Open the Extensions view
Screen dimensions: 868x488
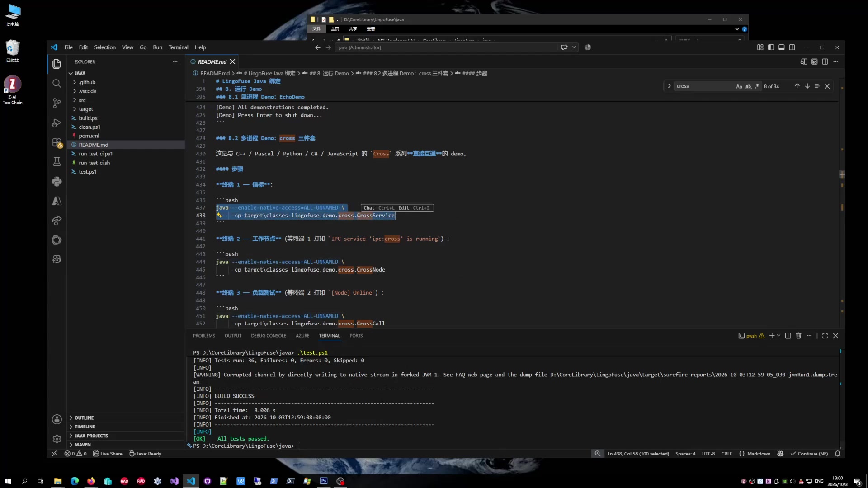click(x=57, y=142)
